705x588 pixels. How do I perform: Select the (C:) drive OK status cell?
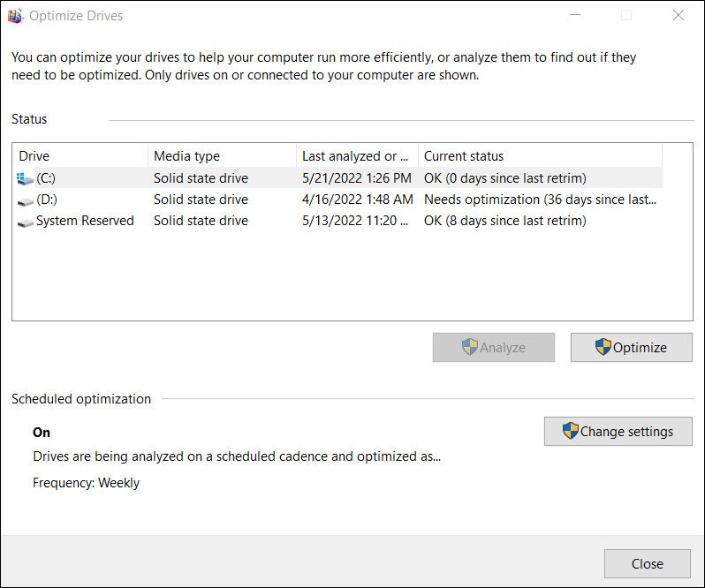pyautogui.click(x=504, y=178)
